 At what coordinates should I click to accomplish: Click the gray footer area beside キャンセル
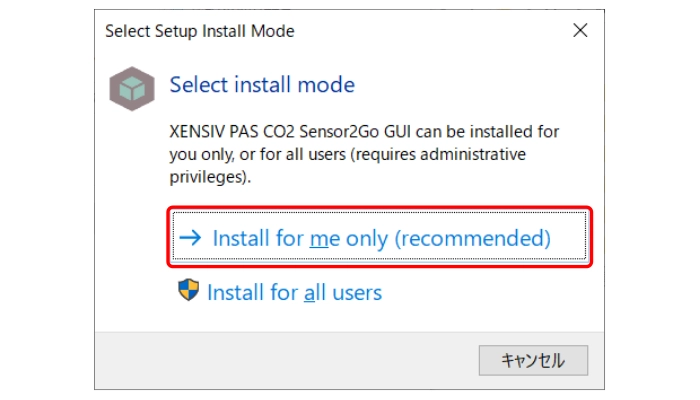coord(286,360)
